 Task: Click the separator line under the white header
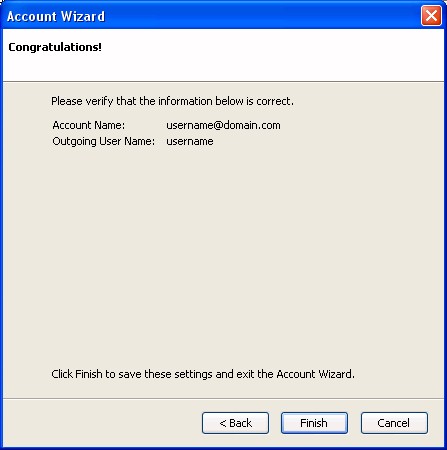[x=223, y=81]
